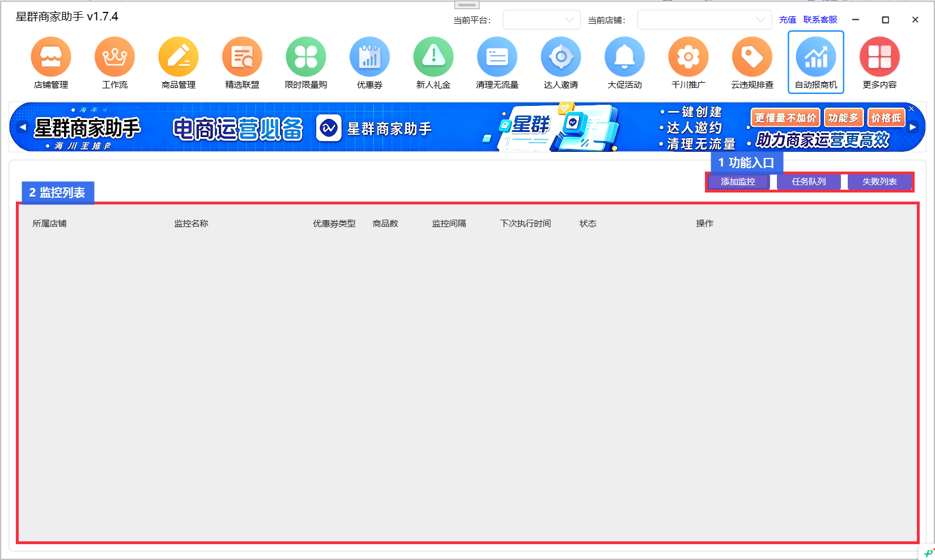Click the 优惠券类型 column header
This screenshot has height=560, width=935.
pos(334,224)
